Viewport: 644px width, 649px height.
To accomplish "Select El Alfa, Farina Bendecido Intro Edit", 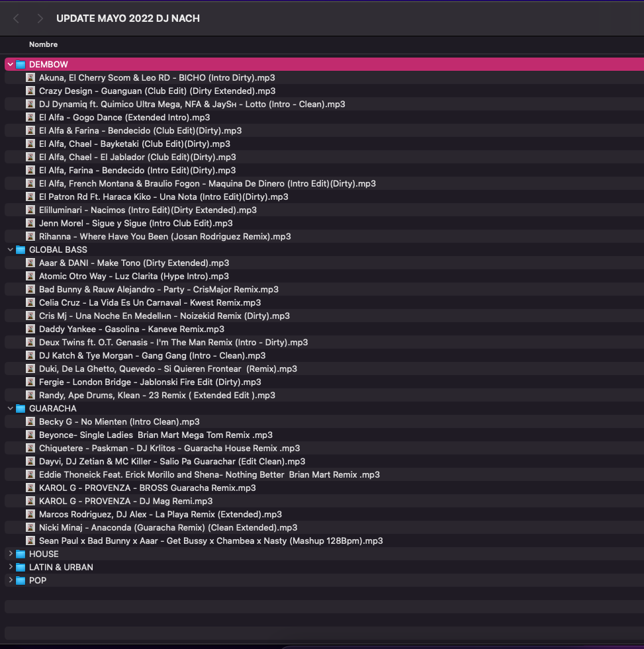I will (x=137, y=171).
